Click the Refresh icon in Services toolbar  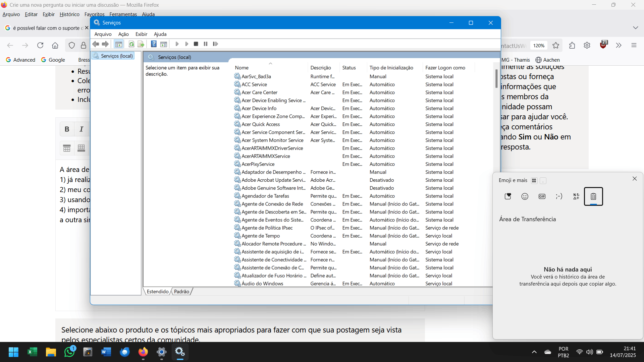[131, 44]
